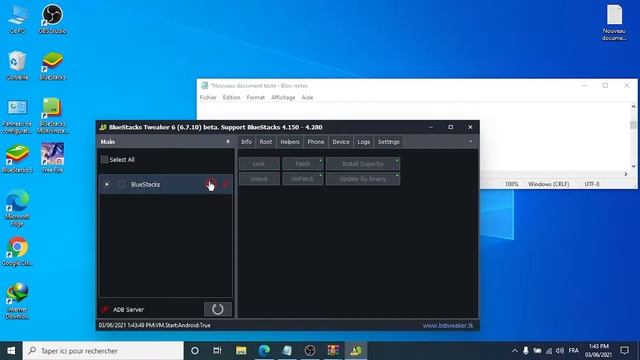Screen dimensions: 640x360
Task: Select the Panneau de configuration icon
Action: pyautogui.click(x=17, y=116)
